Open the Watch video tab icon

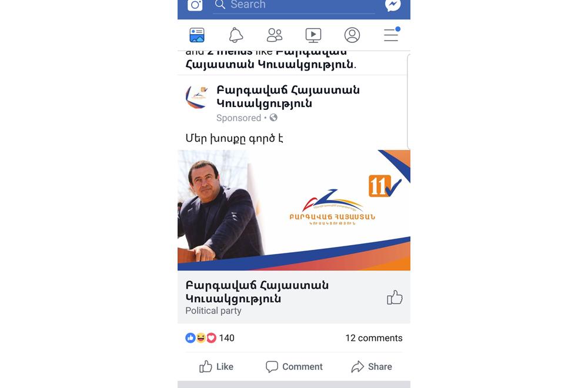pos(313,35)
